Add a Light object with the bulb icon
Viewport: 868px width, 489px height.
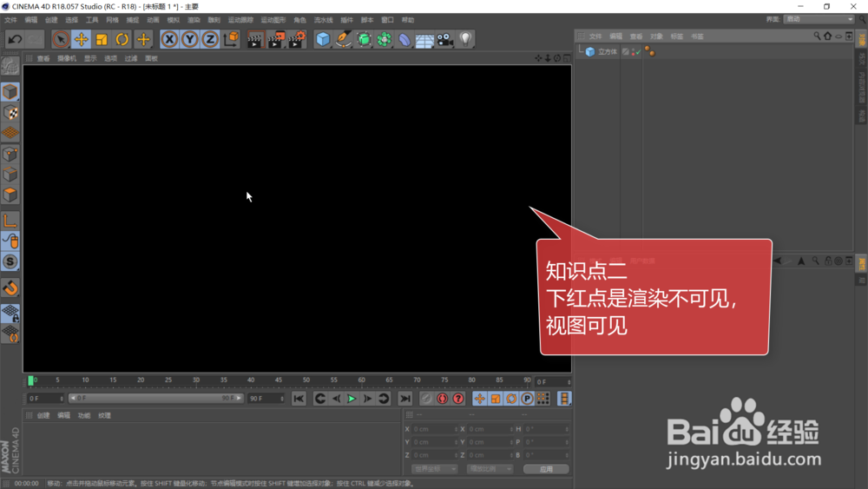(465, 39)
